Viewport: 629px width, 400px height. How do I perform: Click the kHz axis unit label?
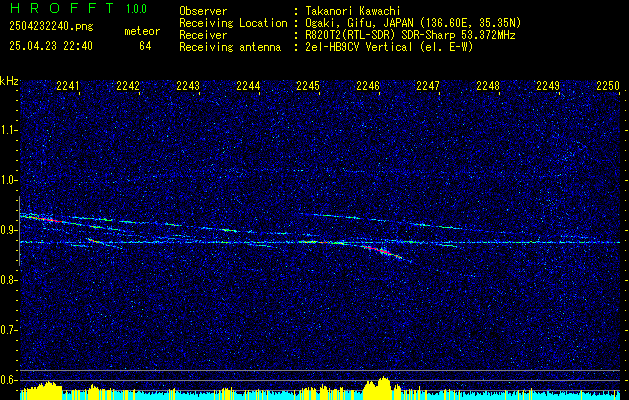click(x=9, y=81)
